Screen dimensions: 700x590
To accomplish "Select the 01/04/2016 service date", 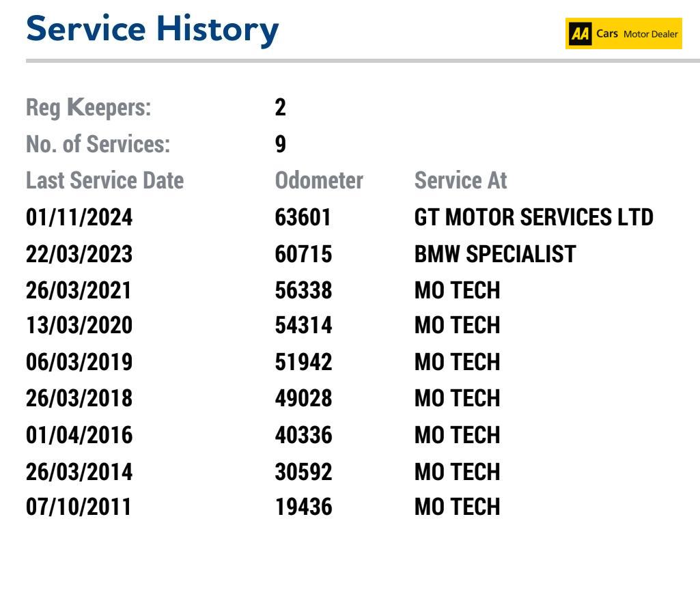I will point(79,435).
